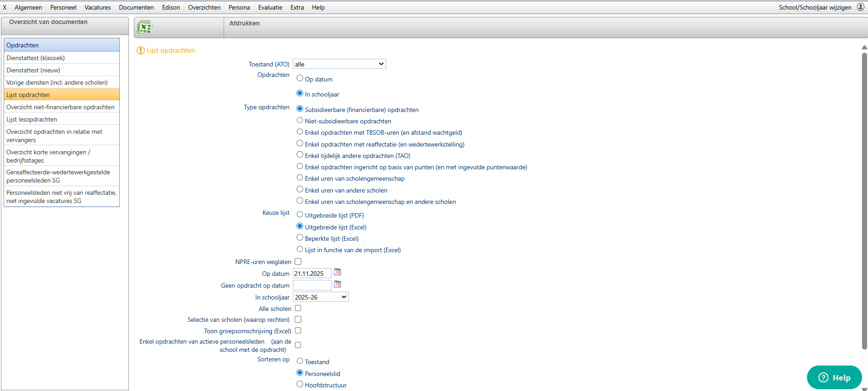Image resolution: width=868 pixels, height=391 pixels.
Task: Open the Overzichten menu
Action: click(204, 7)
